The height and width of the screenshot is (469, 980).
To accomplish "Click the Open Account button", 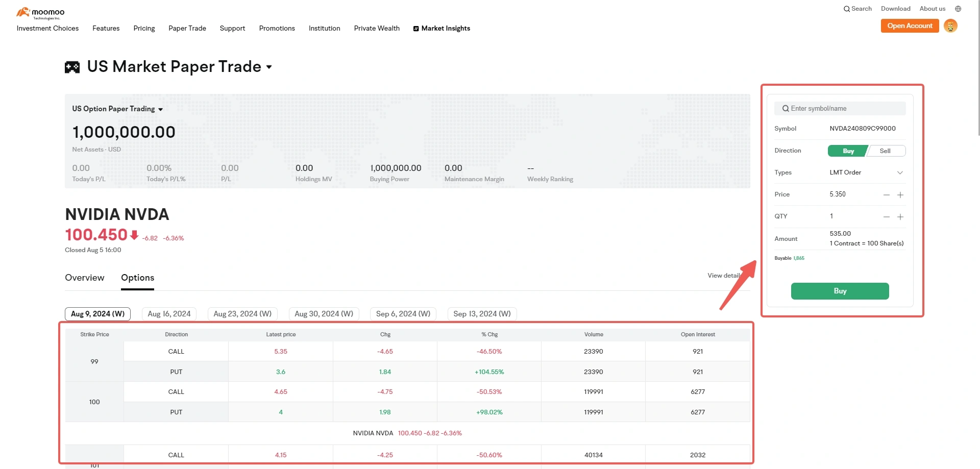I will click(910, 26).
